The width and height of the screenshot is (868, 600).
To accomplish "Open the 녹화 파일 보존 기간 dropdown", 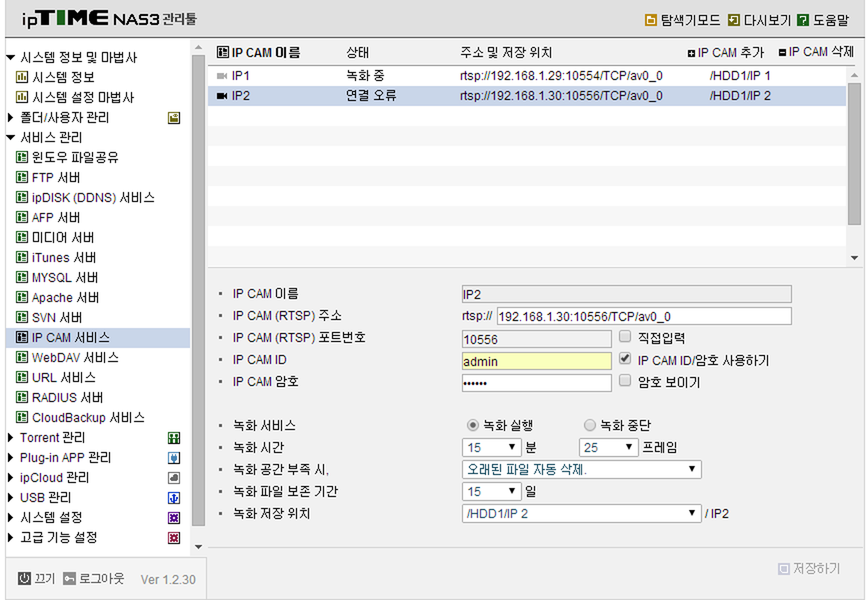I will (491, 491).
